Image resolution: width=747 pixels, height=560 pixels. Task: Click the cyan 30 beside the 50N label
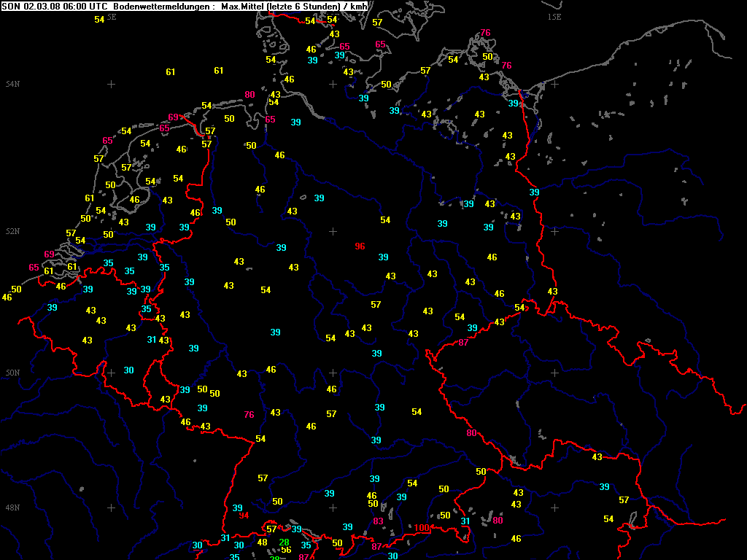click(128, 370)
